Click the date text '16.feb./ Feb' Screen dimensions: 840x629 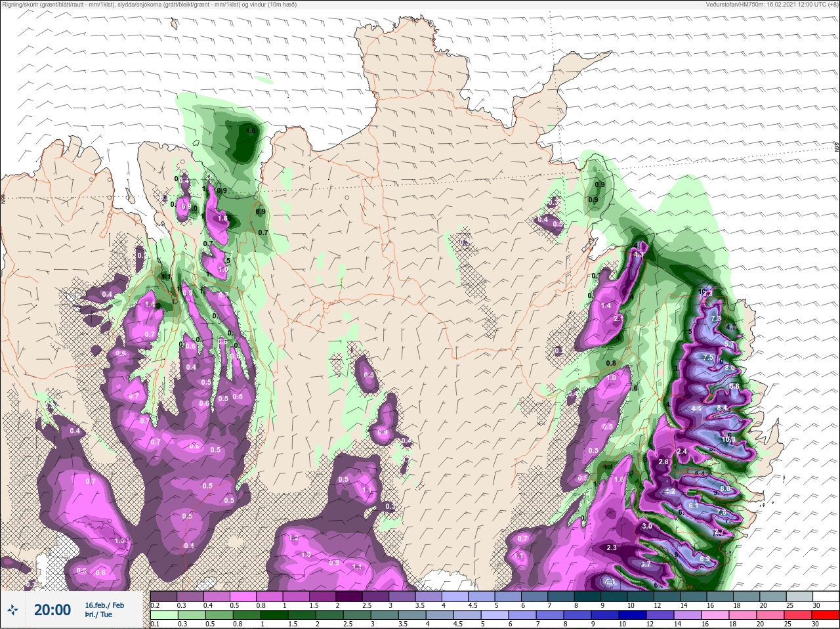tap(104, 605)
